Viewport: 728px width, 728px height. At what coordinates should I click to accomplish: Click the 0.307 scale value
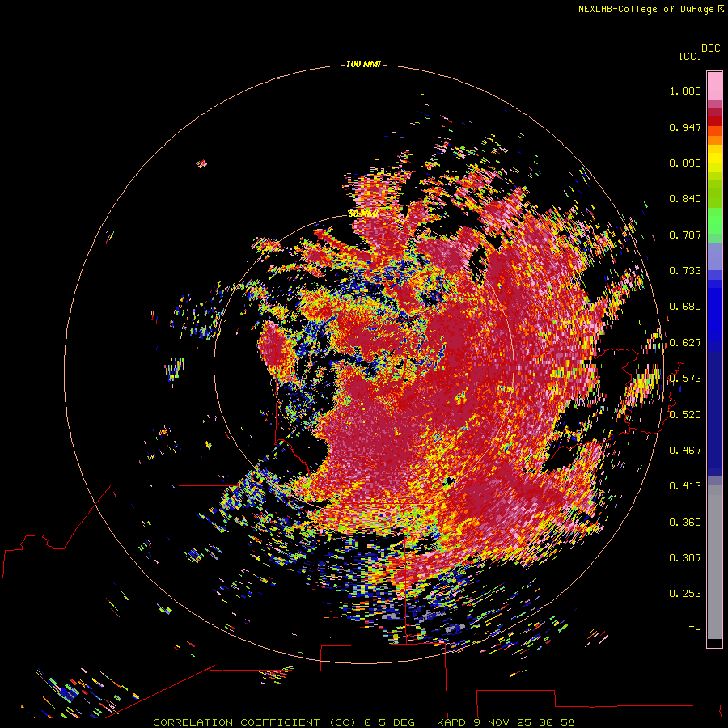[685, 558]
